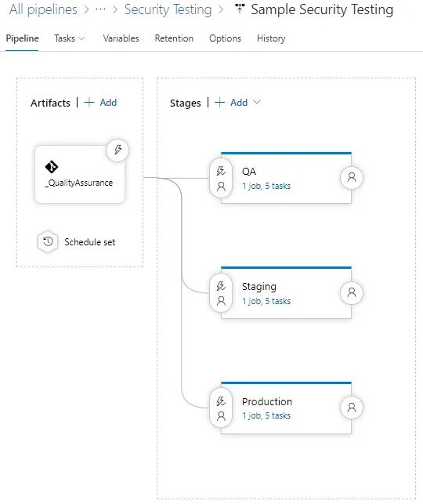Switch to the Variables tab

click(x=121, y=38)
